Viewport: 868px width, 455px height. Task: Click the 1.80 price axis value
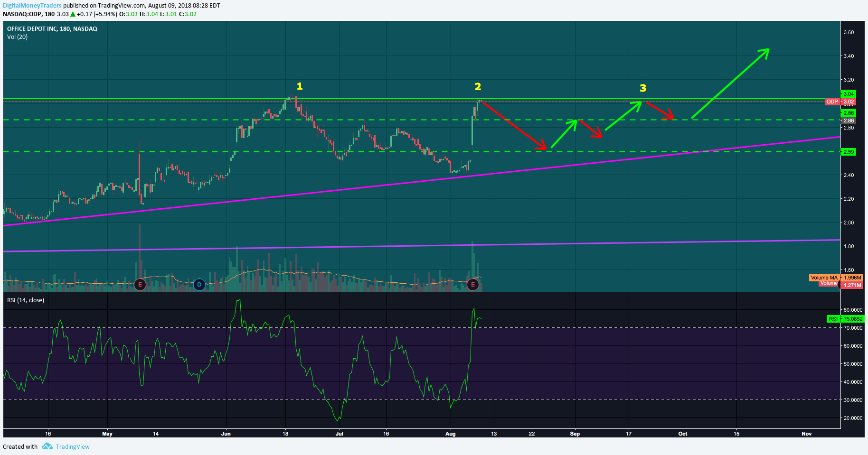point(849,246)
